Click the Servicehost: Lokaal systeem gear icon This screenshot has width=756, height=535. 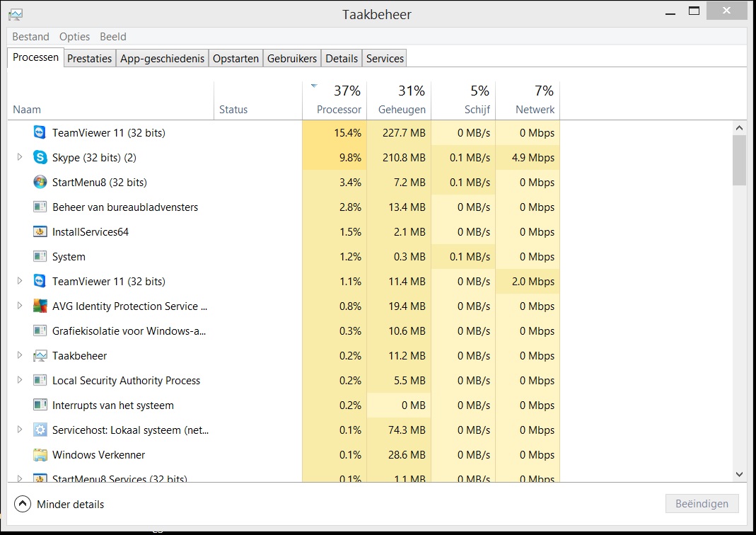(40, 430)
